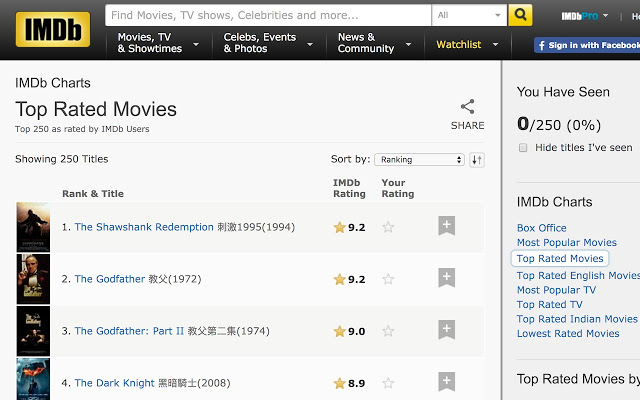This screenshot has width=640, height=400.
Task: Go to Lowest Rated Movies chart
Action: (x=568, y=333)
